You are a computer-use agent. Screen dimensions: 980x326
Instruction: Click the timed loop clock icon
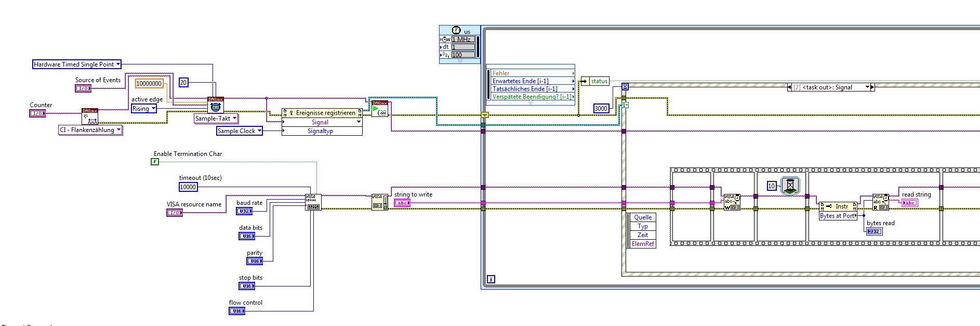click(x=457, y=31)
